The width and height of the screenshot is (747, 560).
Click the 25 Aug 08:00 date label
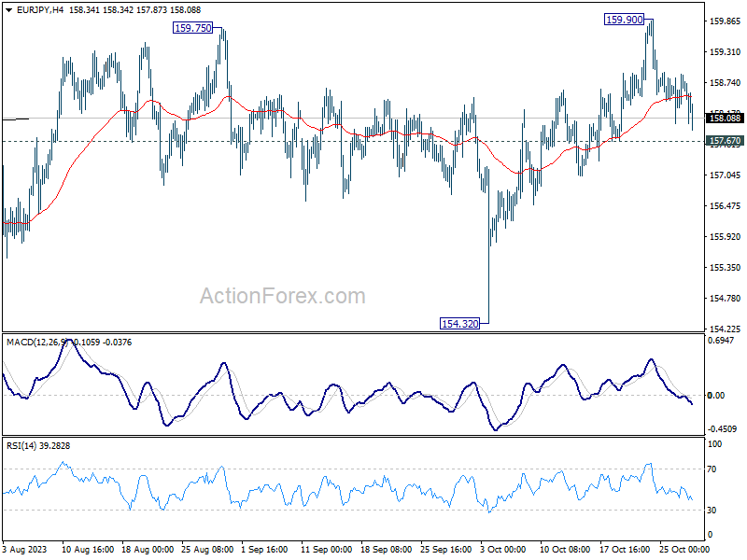click(207, 550)
